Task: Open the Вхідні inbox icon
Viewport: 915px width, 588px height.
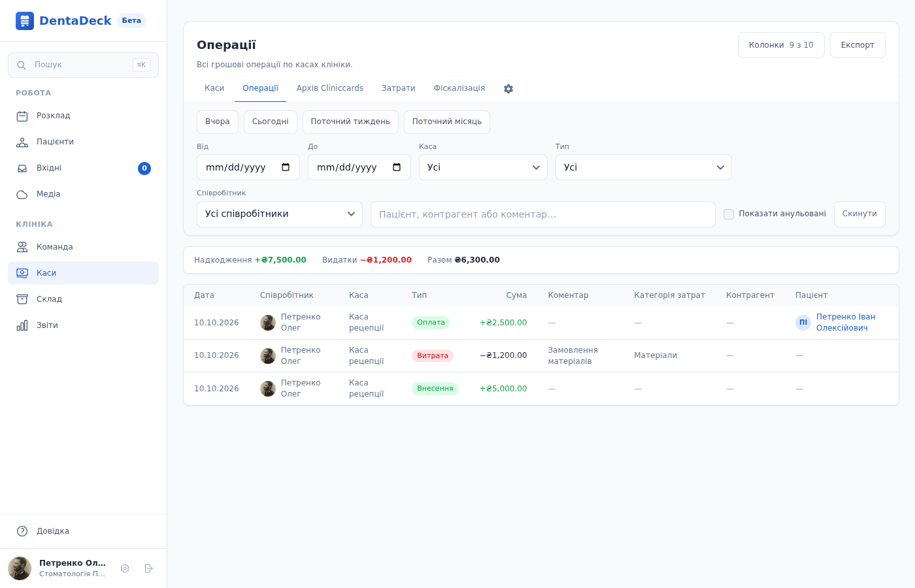Action: click(22, 169)
